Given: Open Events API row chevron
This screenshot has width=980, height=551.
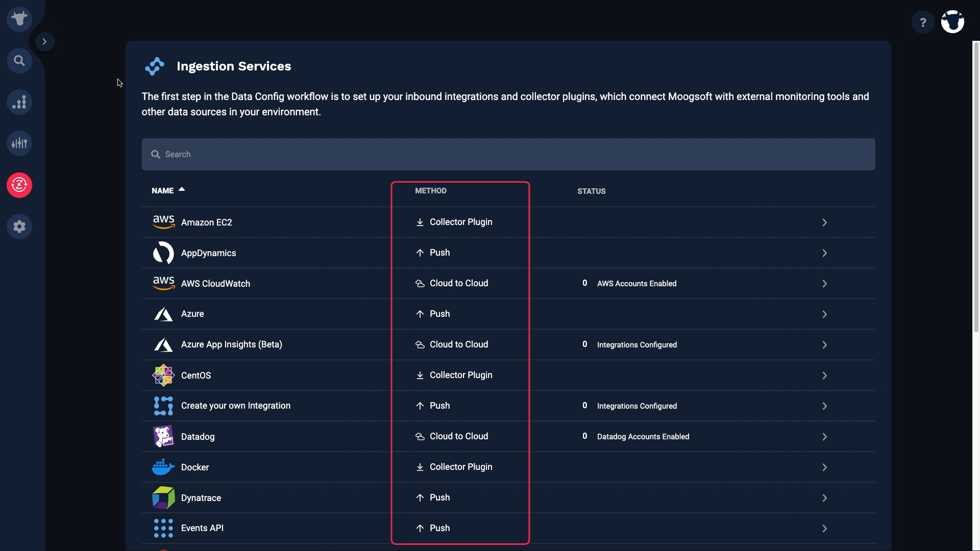Looking at the screenshot, I should coord(824,529).
